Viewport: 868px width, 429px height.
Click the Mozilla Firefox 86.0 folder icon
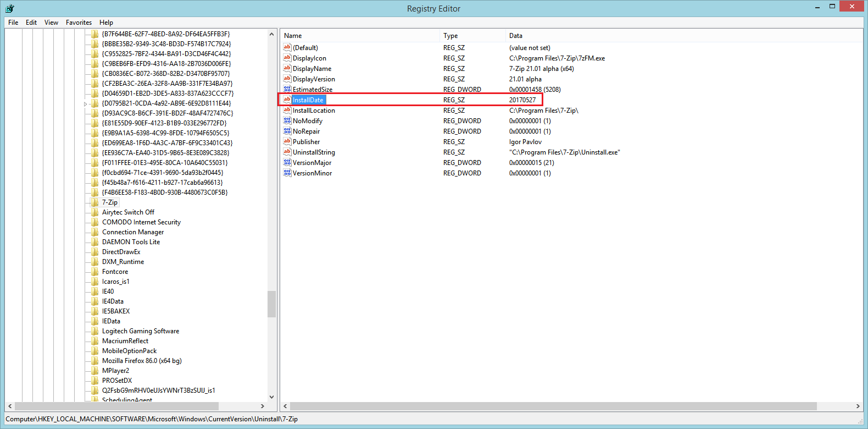(95, 361)
